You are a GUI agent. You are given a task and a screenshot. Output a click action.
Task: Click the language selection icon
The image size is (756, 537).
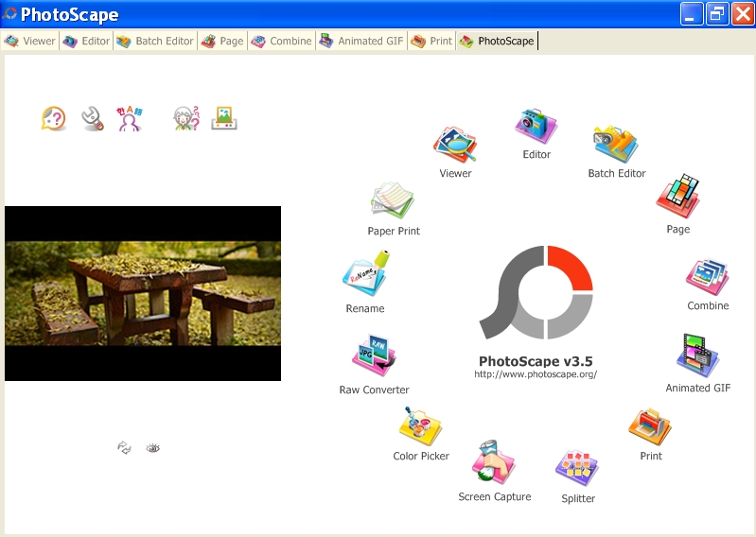tap(130, 118)
